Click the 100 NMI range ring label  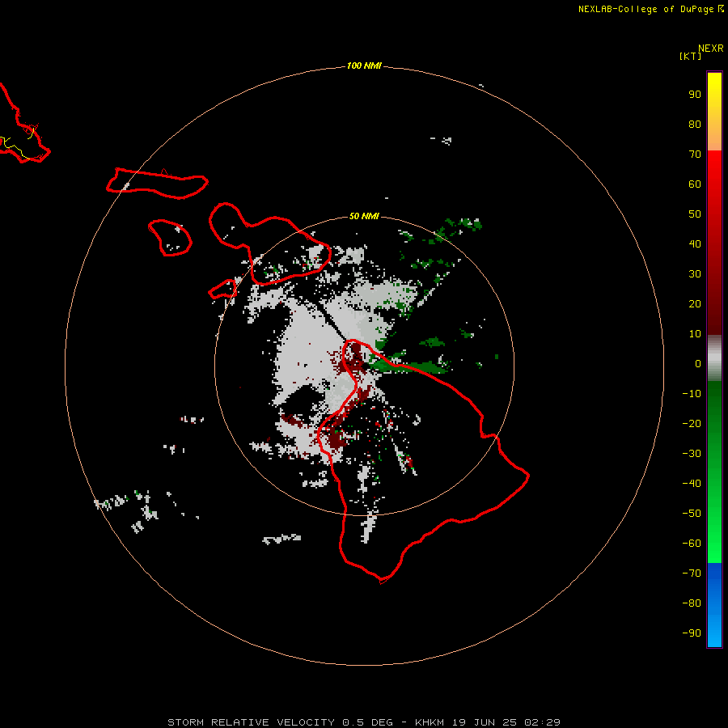pyautogui.click(x=364, y=66)
